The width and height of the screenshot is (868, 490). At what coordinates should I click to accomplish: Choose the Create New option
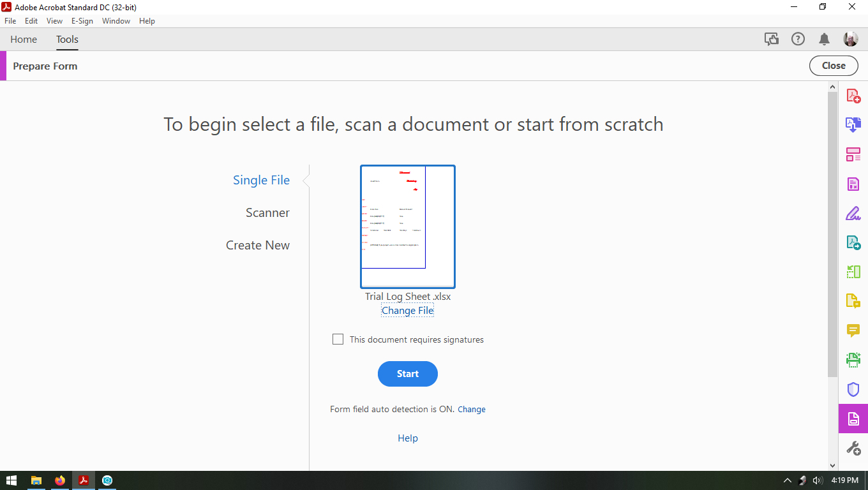coord(258,245)
